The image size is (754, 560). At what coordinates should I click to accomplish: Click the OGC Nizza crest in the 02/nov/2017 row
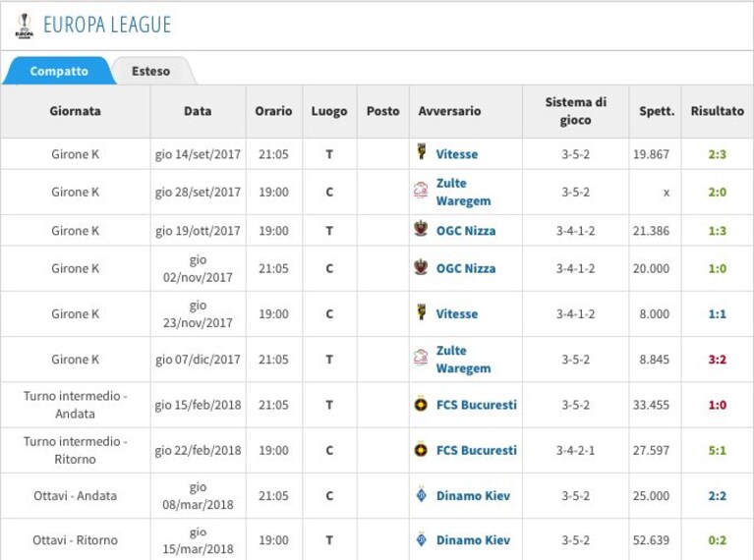[421, 266]
